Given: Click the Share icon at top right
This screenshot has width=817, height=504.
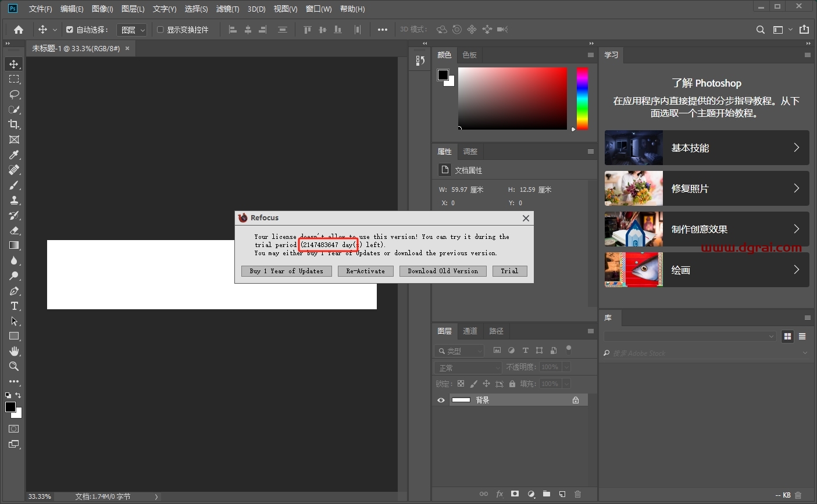Looking at the screenshot, I should 804,30.
